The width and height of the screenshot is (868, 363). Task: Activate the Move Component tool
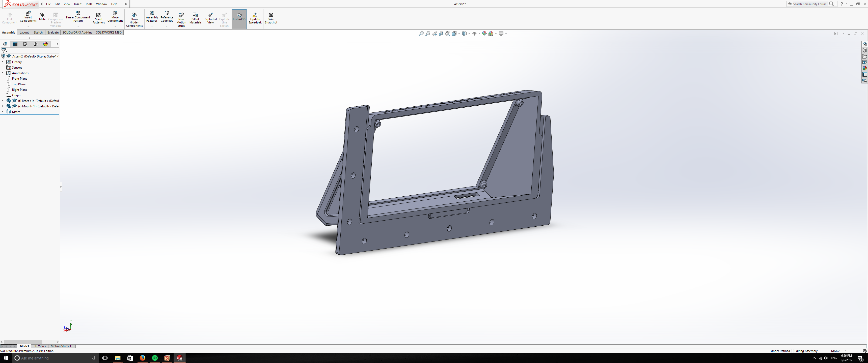pyautogui.click(x=115, y=17)
